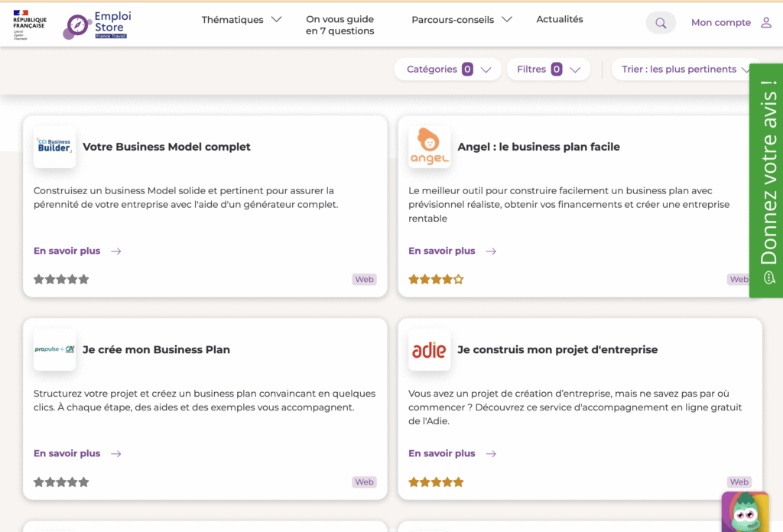Navigate to On vous guide en 7 questions
The height and width of the screenshot is (532, 783).
(340, 24)
